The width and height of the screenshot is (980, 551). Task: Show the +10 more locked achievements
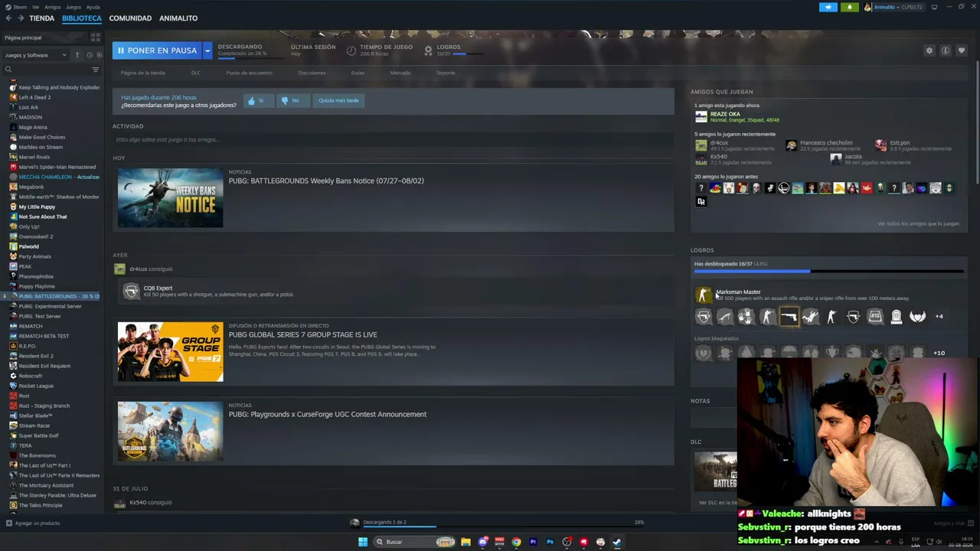coord(939,353)
